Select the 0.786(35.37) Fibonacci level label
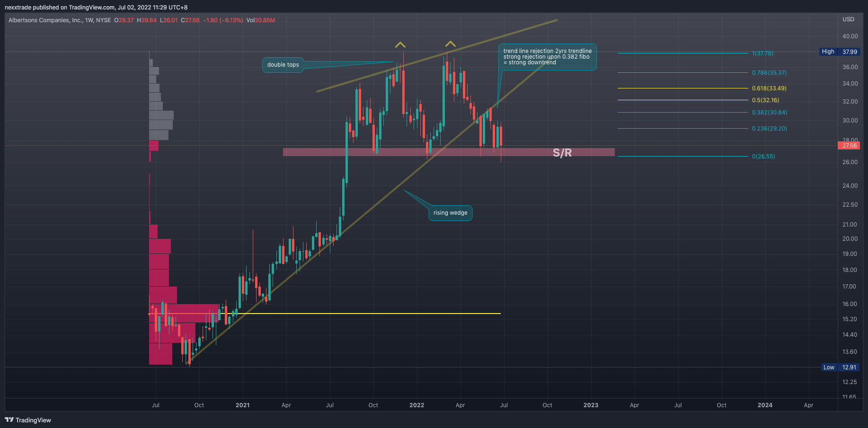This screenshot has width=868, height=428. (x=770, y=73)
